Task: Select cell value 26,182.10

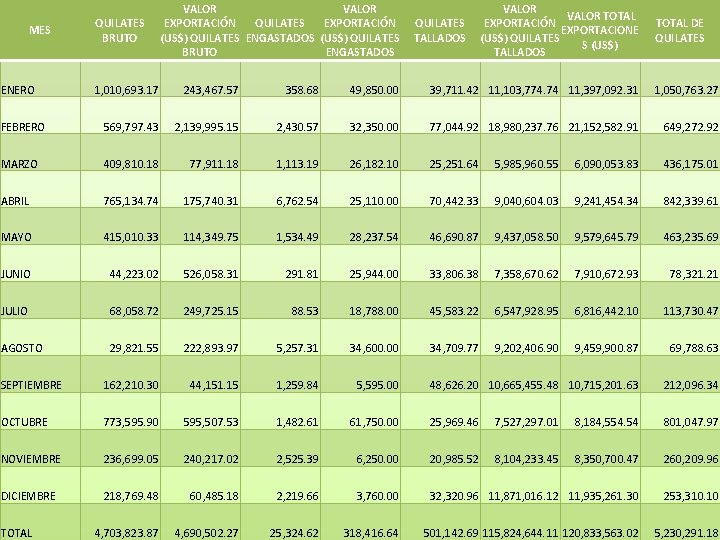Action: (374, 164)
